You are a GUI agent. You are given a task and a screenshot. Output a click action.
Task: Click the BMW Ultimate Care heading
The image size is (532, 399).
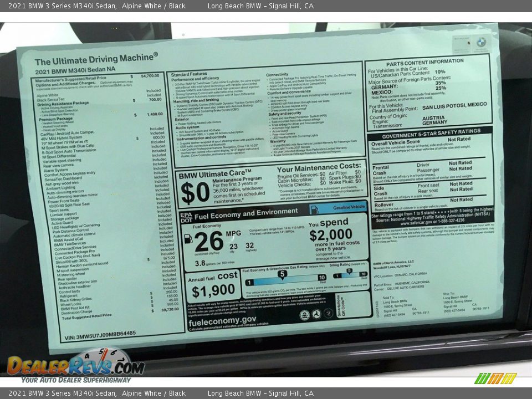click(x=215, y=175)
